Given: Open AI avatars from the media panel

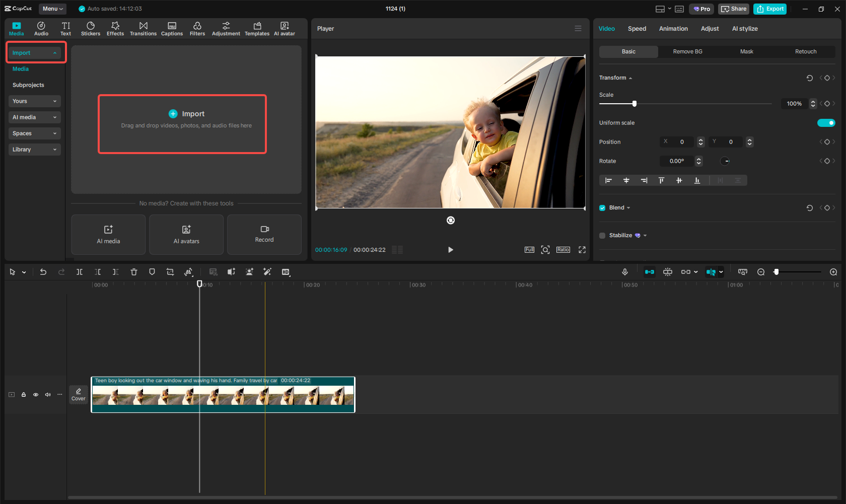Looking at the screenshot, I should tap(186, 235).
